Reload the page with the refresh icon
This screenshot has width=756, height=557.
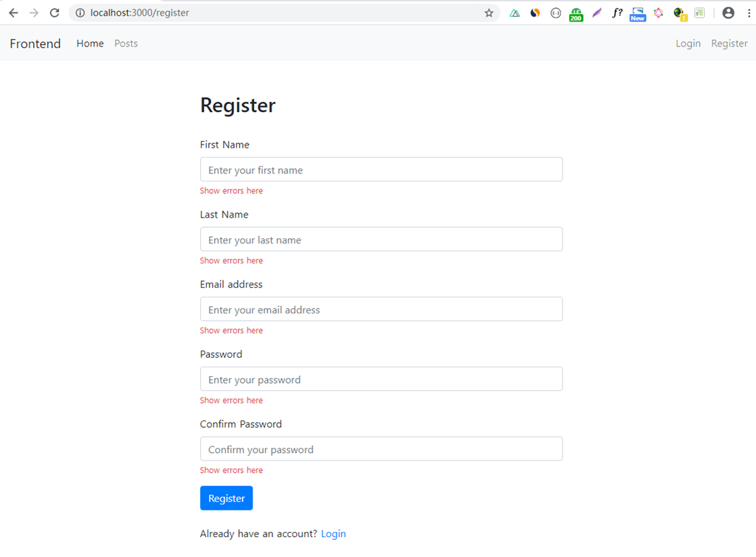click(x=55, y=13)
